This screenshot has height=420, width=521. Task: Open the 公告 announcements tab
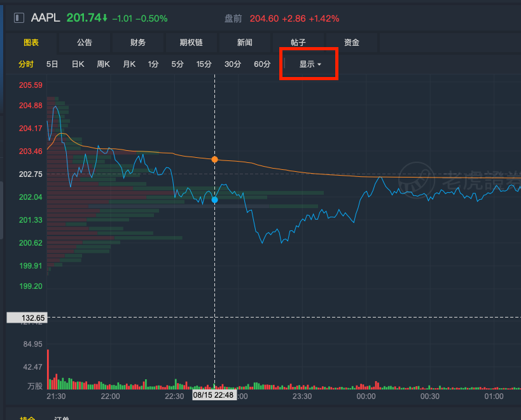[x=85, y=43]
